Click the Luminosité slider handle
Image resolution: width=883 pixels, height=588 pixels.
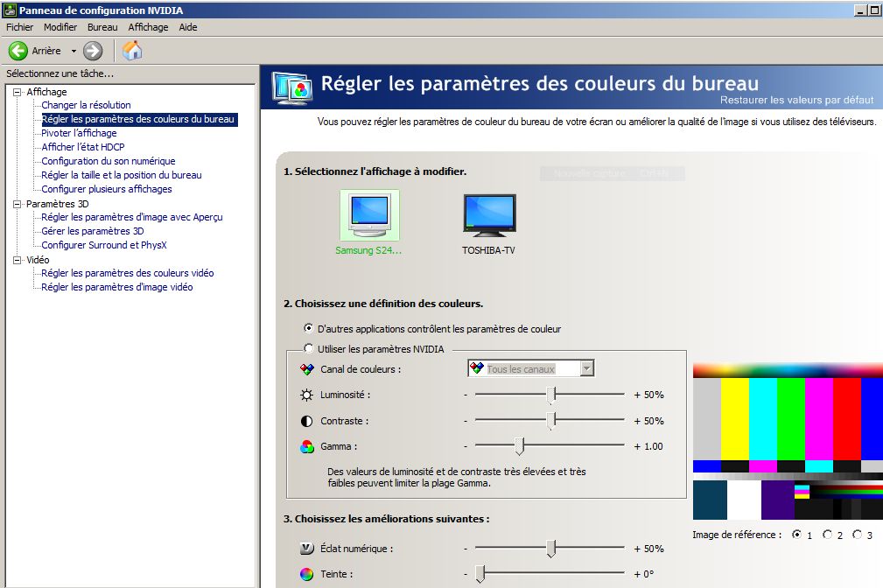551,395
